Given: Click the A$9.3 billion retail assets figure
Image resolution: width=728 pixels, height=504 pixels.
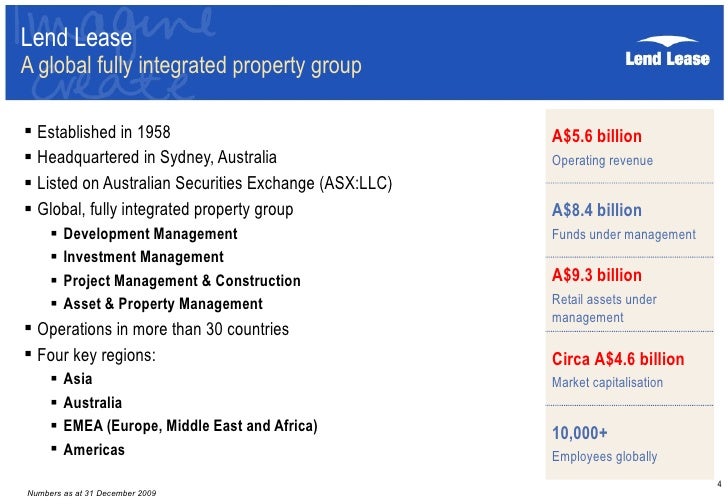Looking at the screenshot, I should click(597, 275).
